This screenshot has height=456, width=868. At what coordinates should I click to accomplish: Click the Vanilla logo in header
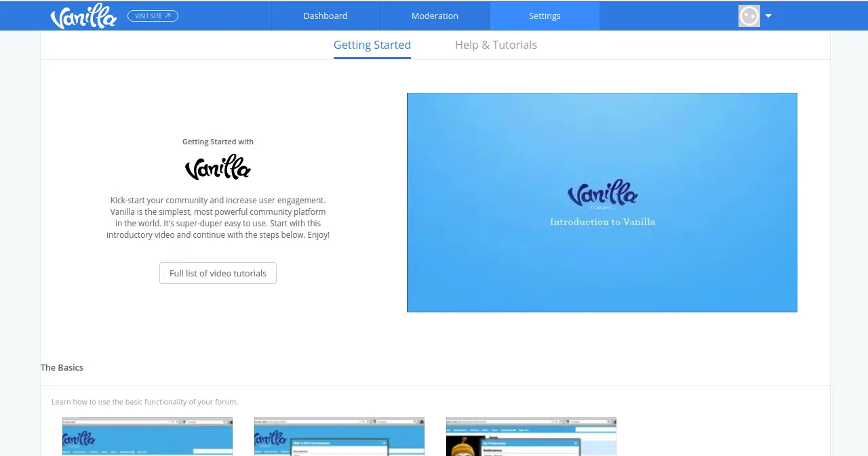pyautogui.click(x=83, y=16)
